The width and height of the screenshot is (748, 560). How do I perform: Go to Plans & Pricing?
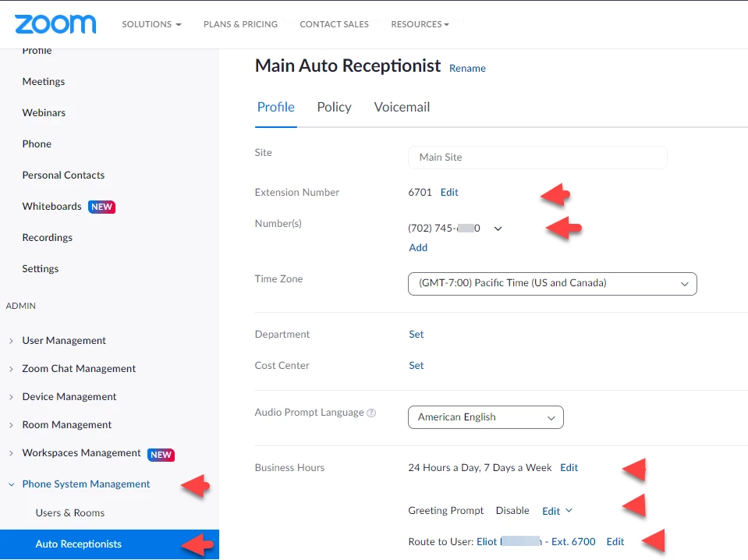(x=240, y=24)
